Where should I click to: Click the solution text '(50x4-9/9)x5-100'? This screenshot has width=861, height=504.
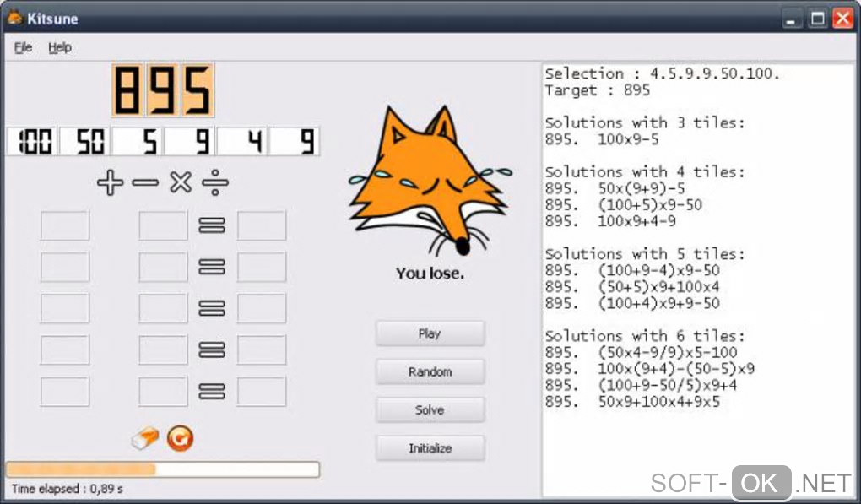668,352
